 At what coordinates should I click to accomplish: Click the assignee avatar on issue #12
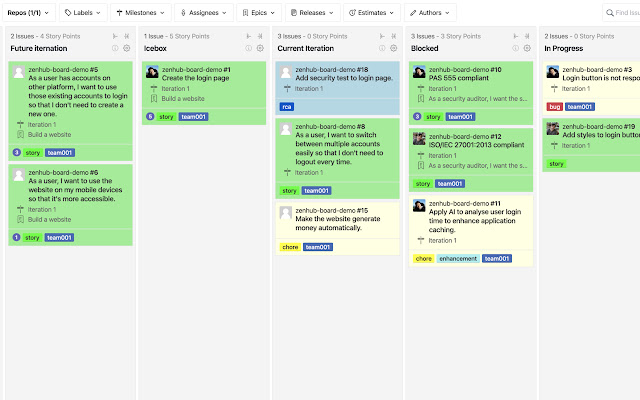tap(420, 138)
